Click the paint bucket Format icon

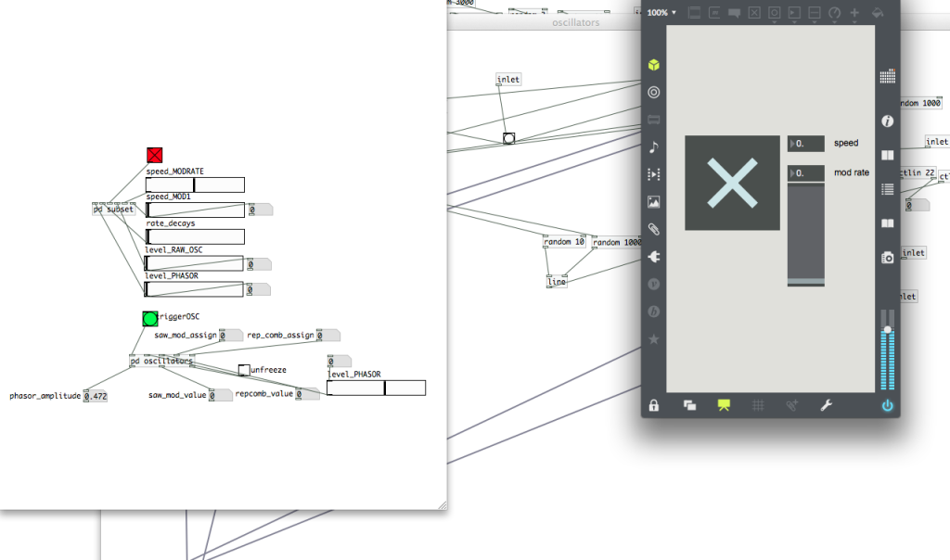pos(878,13)
